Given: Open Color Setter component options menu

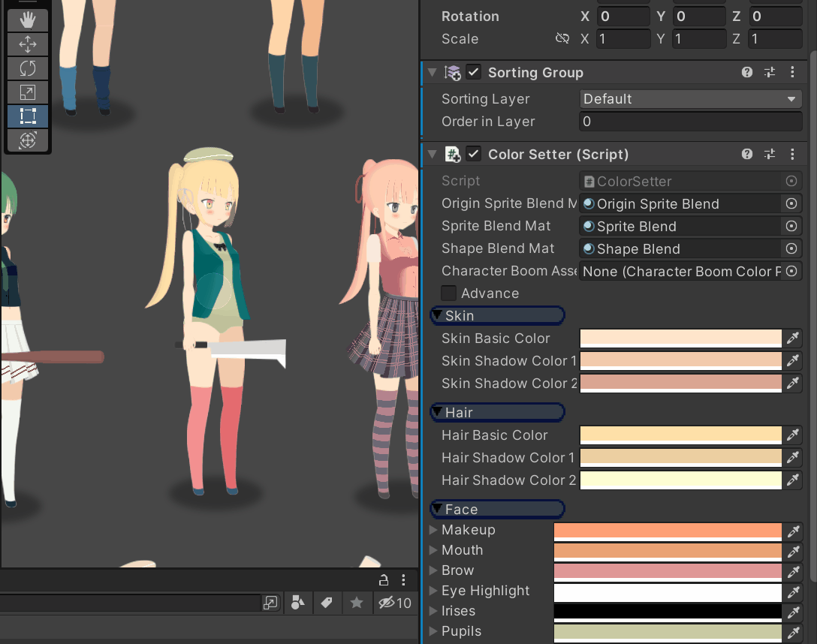Looking at the screenshot, I should pos(792,154).
